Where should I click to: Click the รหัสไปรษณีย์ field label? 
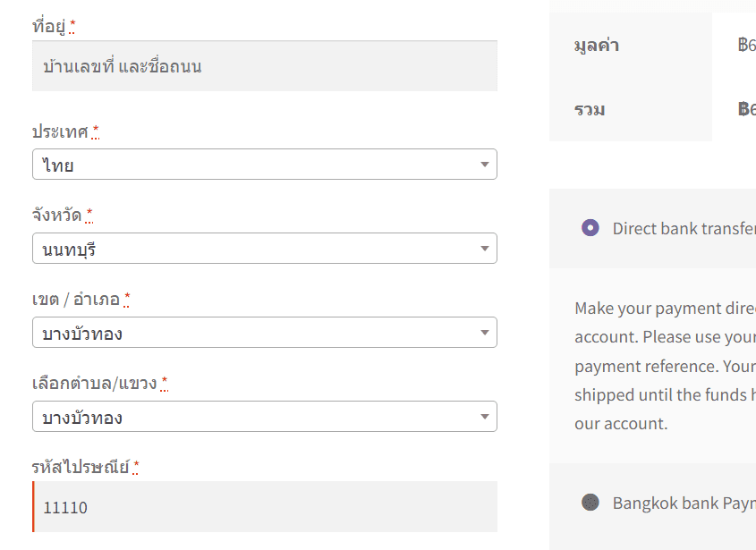[x=81, y=467]
